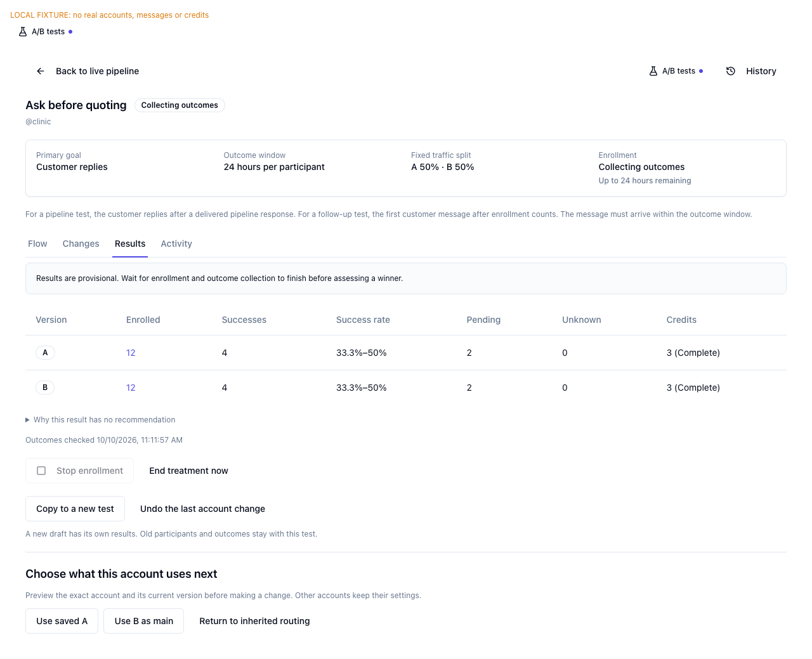Click "3 (Complete)" in row A
Image resolution: width=812 pixels, height=659 pixels.
tap(693, 353)
